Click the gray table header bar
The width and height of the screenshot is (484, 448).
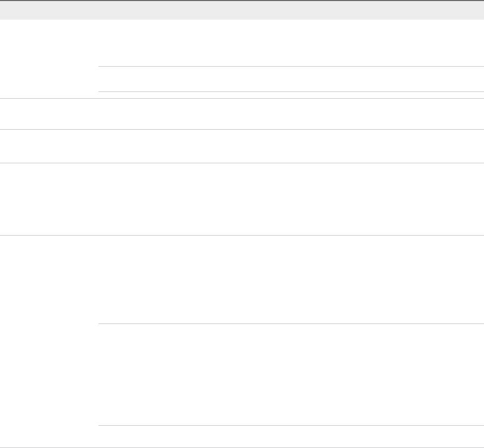click(x=242, y=10)
